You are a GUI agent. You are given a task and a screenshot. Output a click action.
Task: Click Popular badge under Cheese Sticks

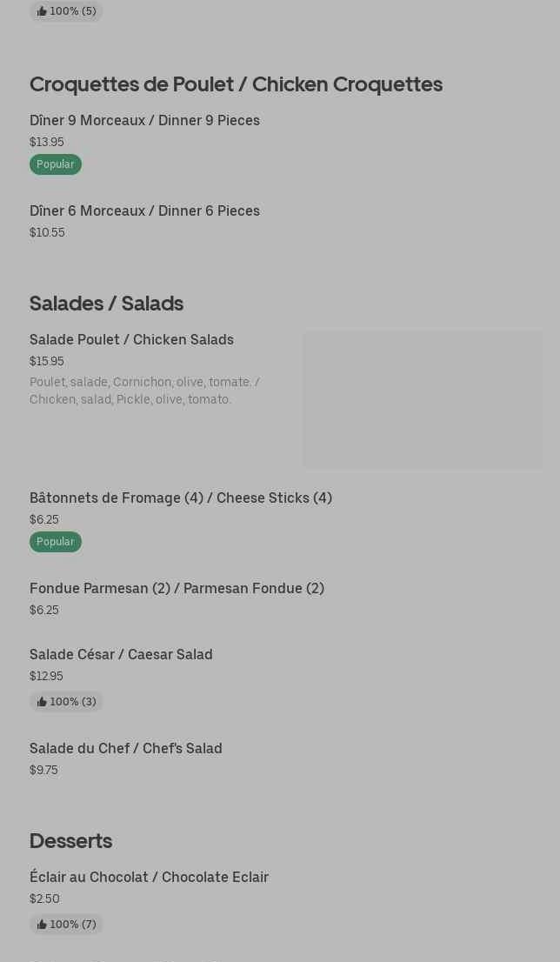(x=56, y=542)
